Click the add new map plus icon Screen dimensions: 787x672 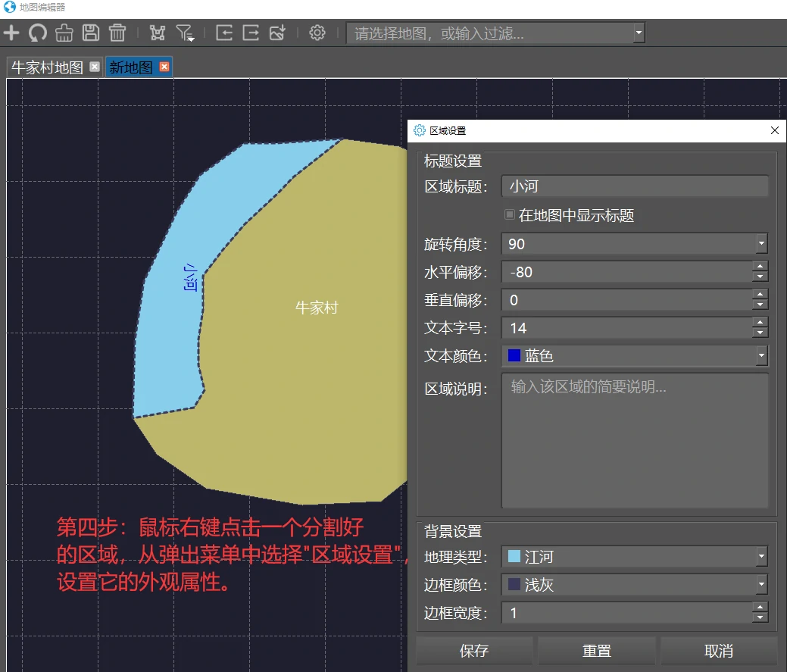coord(11,33)
